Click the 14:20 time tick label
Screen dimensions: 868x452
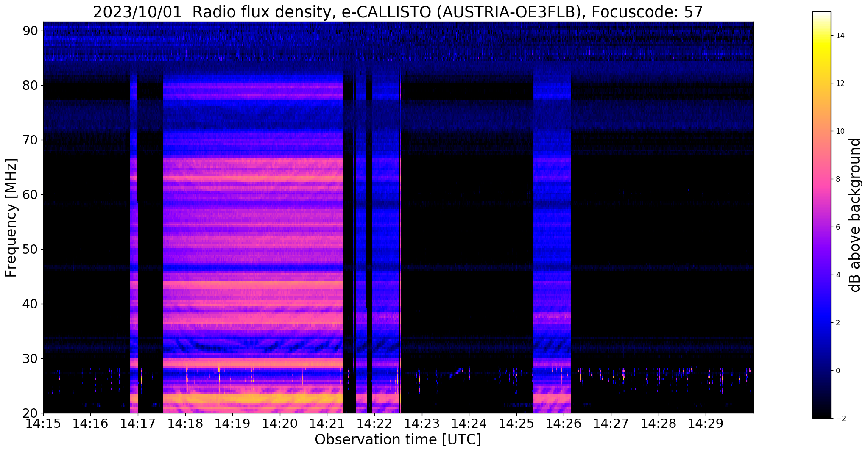point(280,423)
